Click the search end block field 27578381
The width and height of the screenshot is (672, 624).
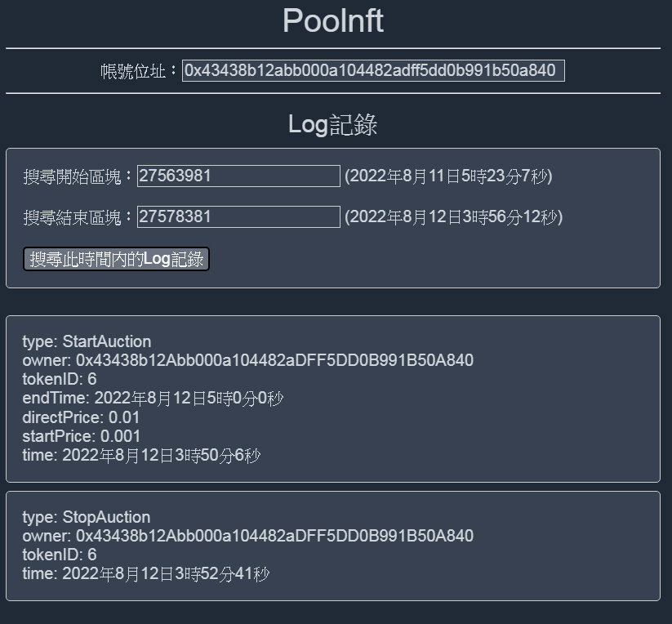(x=238, y=217)
